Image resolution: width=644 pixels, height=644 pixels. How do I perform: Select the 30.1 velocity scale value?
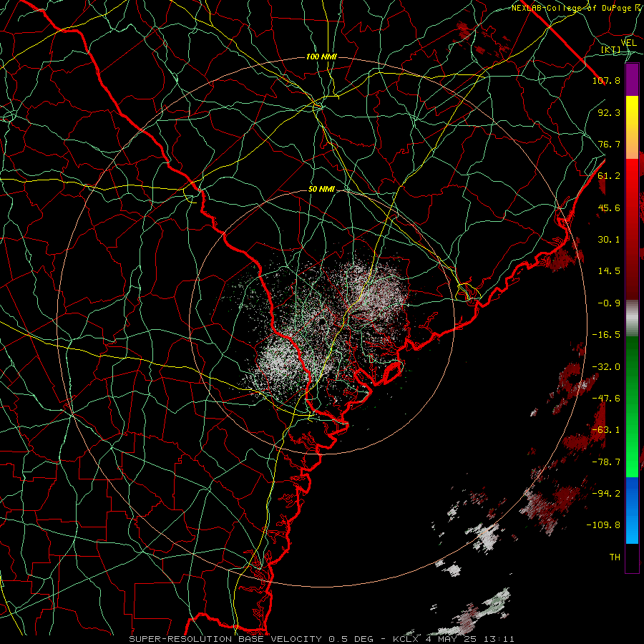(x=609, y=240)
